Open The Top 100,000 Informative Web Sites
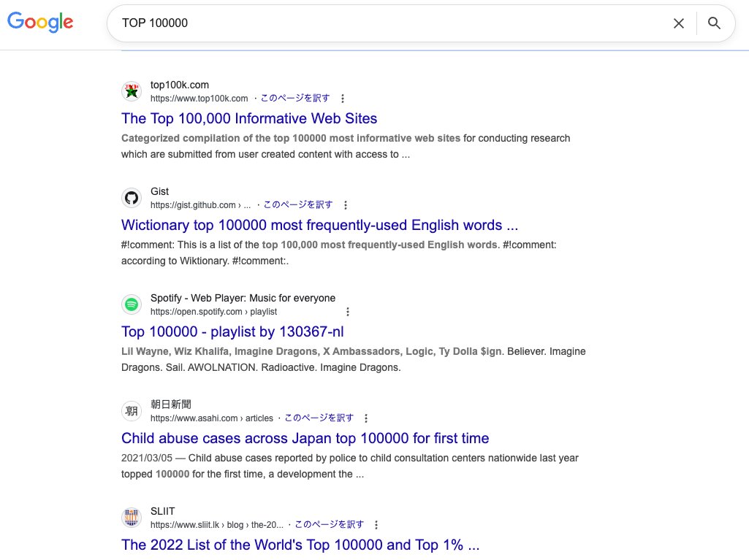The height and width of the screenshot is (560, 749). coord(249,118)
